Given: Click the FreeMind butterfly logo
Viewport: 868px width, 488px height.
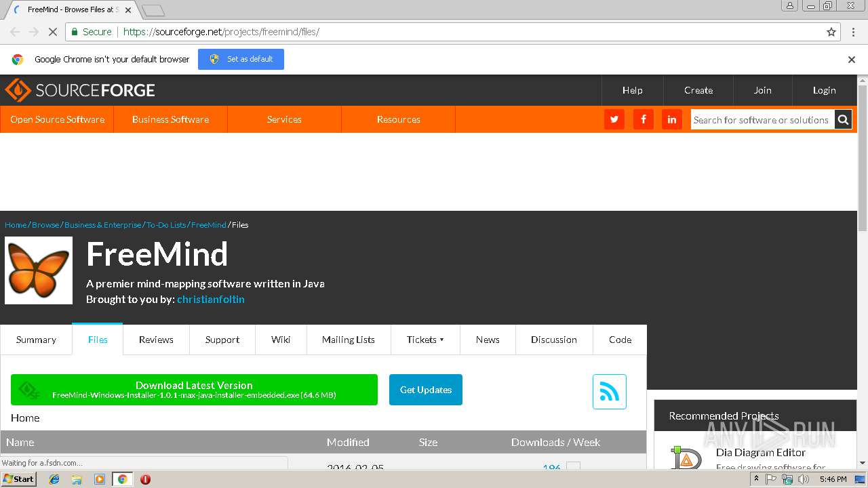Looking at the screenshot, I should 39,270.
